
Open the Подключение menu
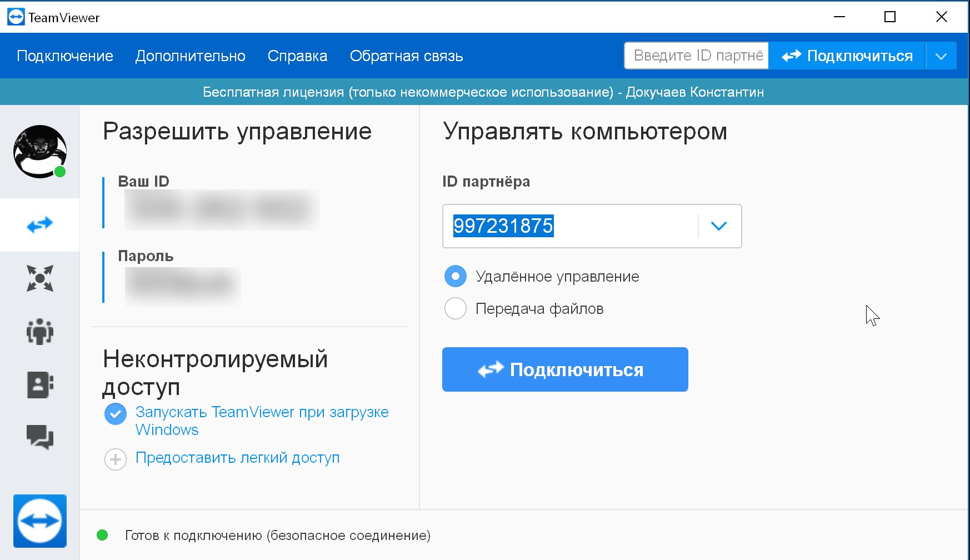(x=65, y=56)
